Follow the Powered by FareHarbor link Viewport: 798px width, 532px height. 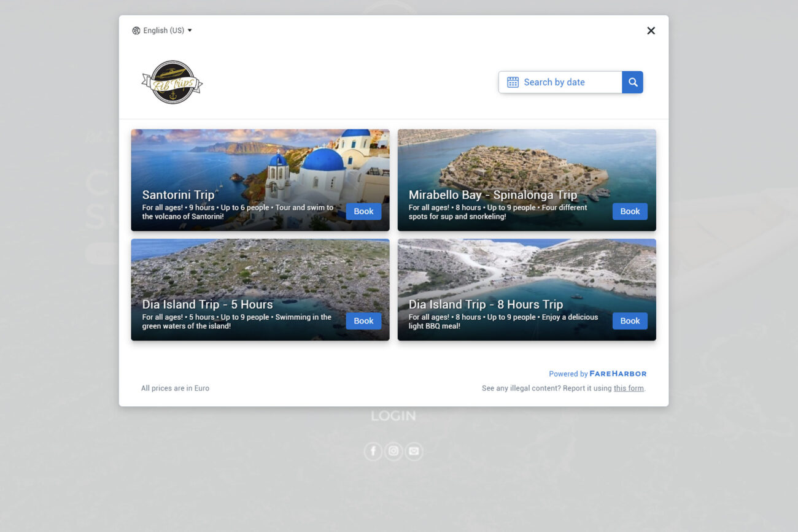(597, 374)
